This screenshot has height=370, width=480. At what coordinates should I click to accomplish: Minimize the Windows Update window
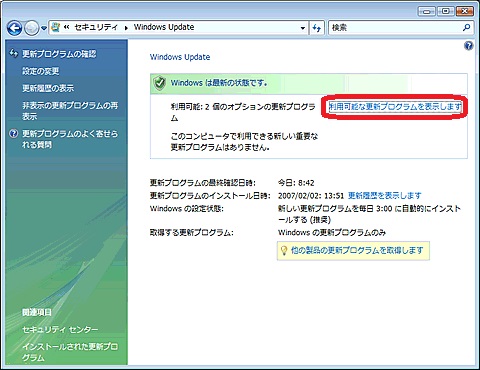click(426, 12)
